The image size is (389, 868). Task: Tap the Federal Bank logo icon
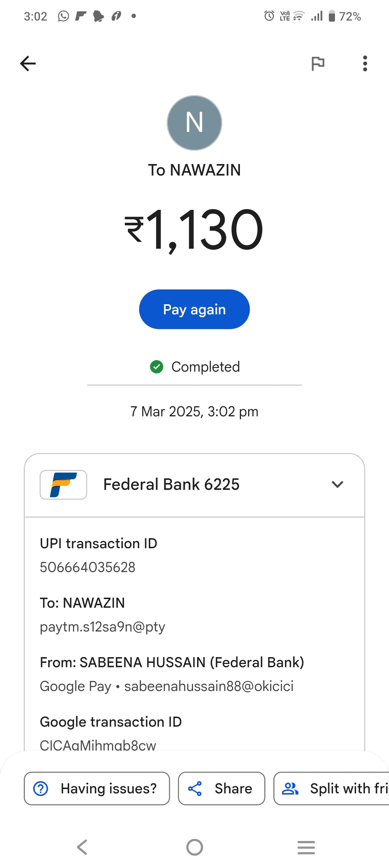pos(63,484)
